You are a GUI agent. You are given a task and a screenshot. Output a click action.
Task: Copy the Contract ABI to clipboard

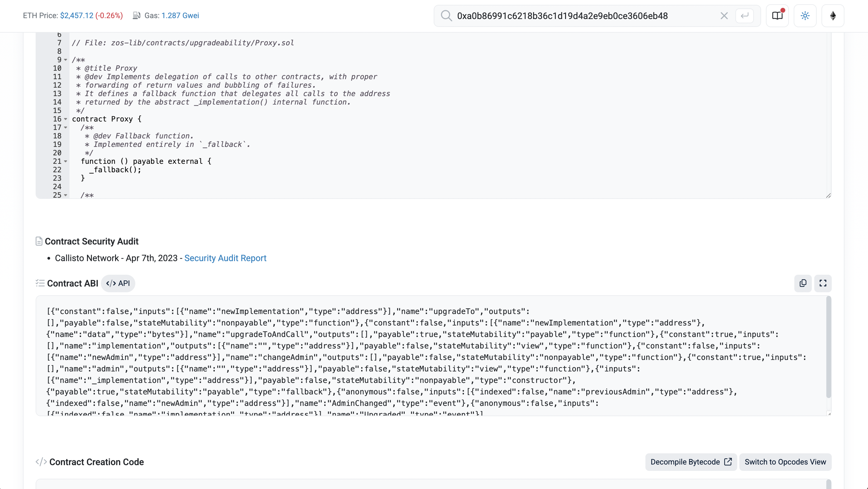click(803, 283)
